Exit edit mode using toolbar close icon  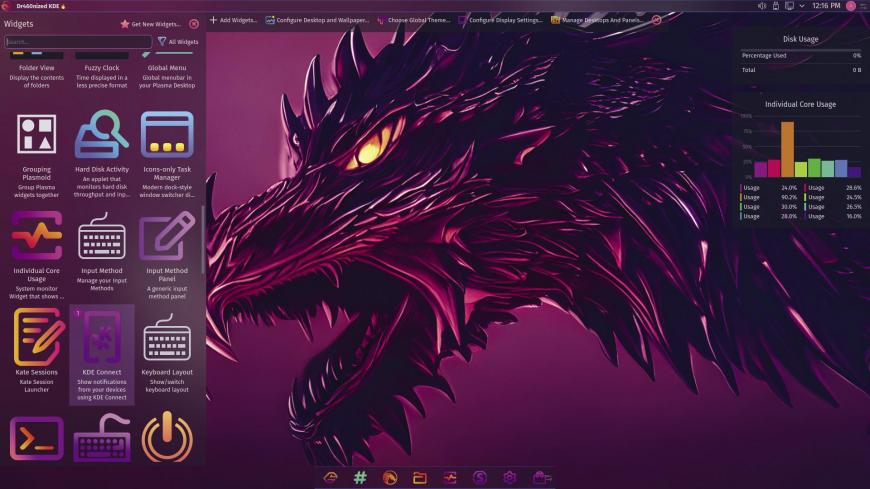coord(656,20)
